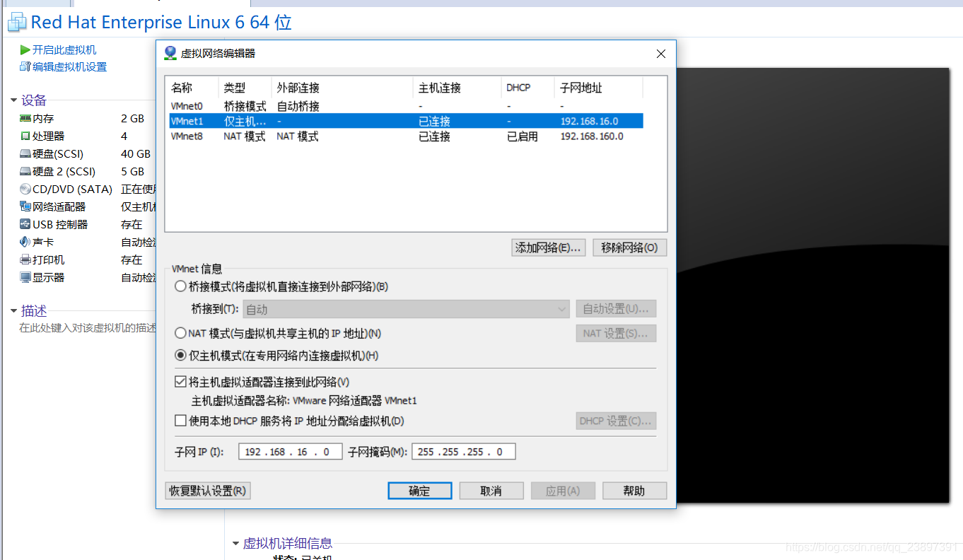Click the 硬盘 2 (SCSI) disk icon
Image resolution: width=963 pixels, height=560 pixels.
pos(25,171)
